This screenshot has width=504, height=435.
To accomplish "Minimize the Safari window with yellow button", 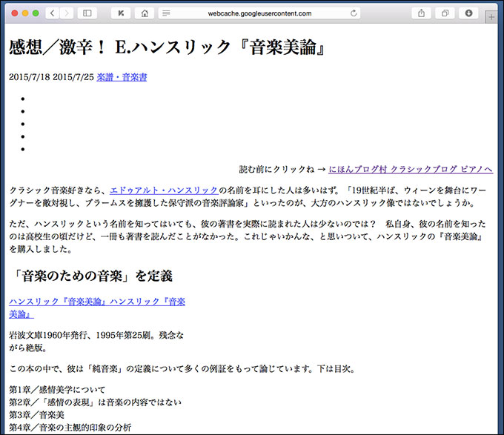I will tap(25, 13).
